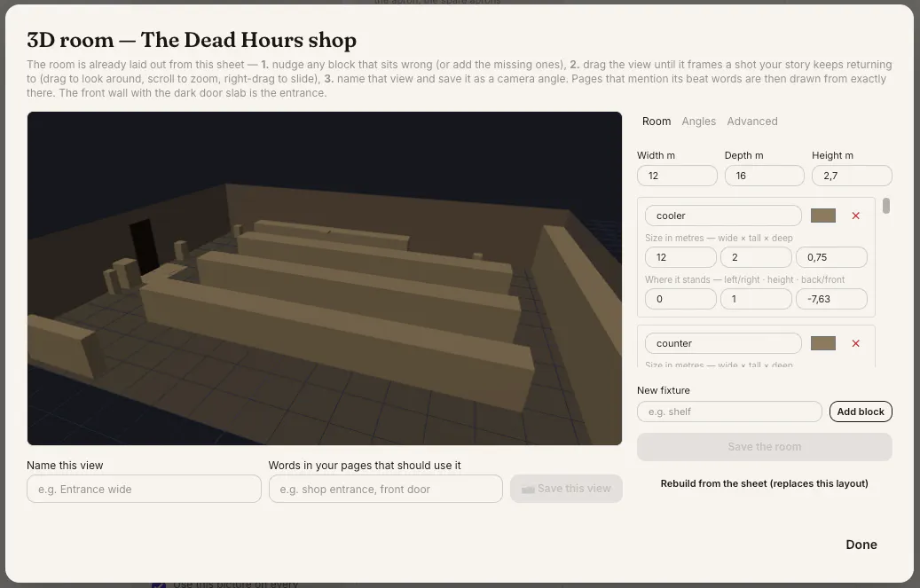Open the counter block color swatch
The width and height of the screenshot is (920, 588).
tap(822, 343)
